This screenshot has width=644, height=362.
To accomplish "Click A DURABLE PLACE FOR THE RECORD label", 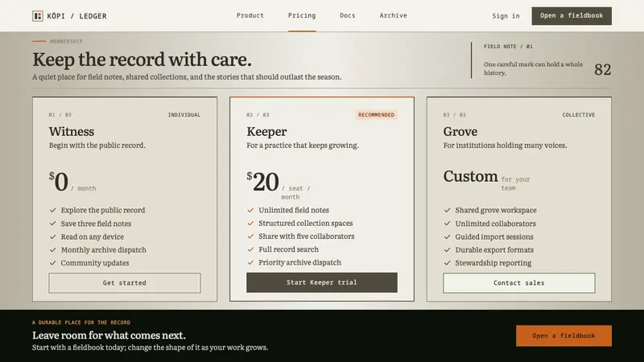I will pyautogui.click(x=81, y=323).
